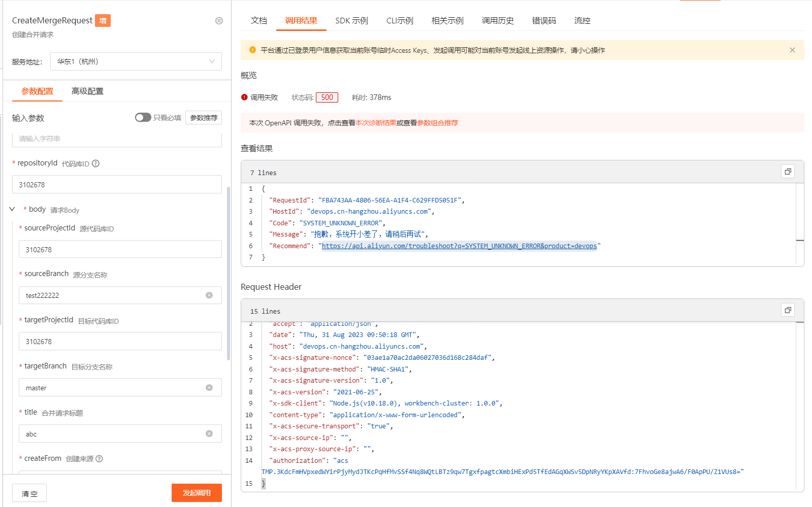Click the orange warning icon in the banner
Viewport: 812px width, 507px height.
click(x=252, y=50)
